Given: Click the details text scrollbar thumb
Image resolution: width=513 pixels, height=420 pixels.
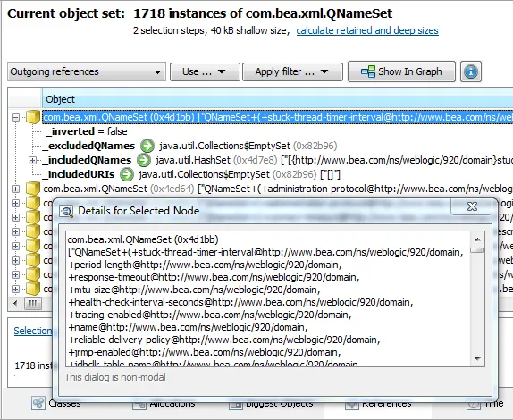Looking at the screenshot, I should tap(477, 250).
